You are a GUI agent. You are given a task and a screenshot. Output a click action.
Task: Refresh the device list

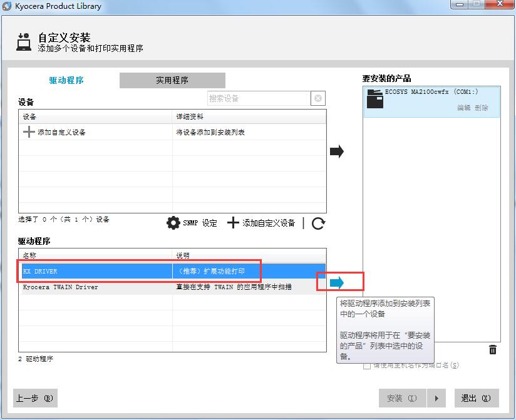pyautogui.click(x=318, y=223)
